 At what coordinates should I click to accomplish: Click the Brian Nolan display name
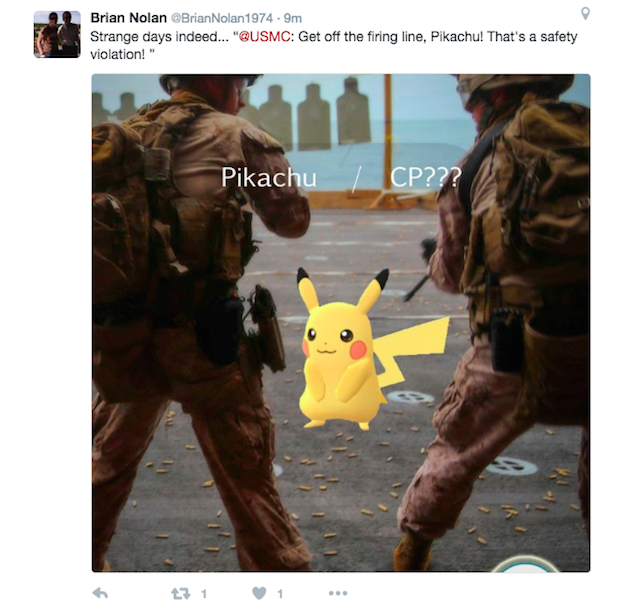pos(128,18)
